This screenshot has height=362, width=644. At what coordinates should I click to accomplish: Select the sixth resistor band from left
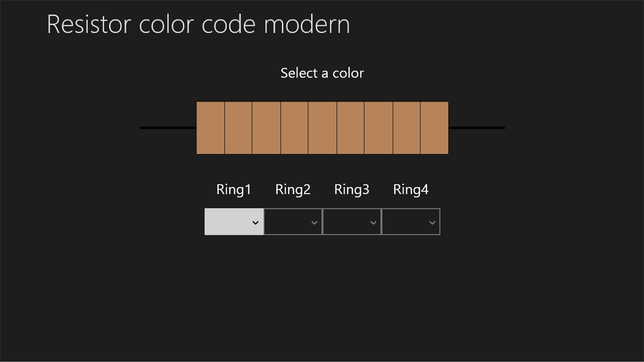pyautogui.click(x=351, y=128)
